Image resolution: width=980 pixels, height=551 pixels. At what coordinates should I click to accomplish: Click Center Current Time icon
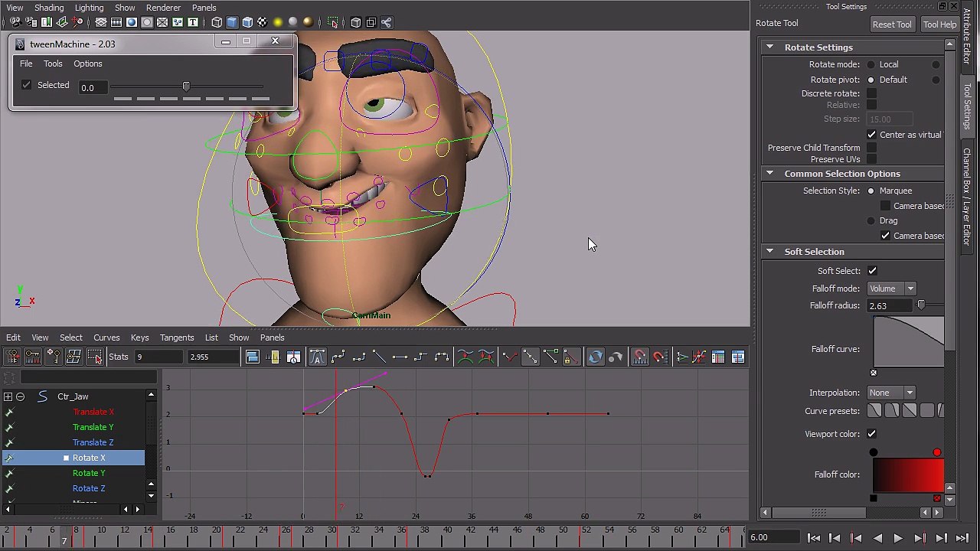294,357
